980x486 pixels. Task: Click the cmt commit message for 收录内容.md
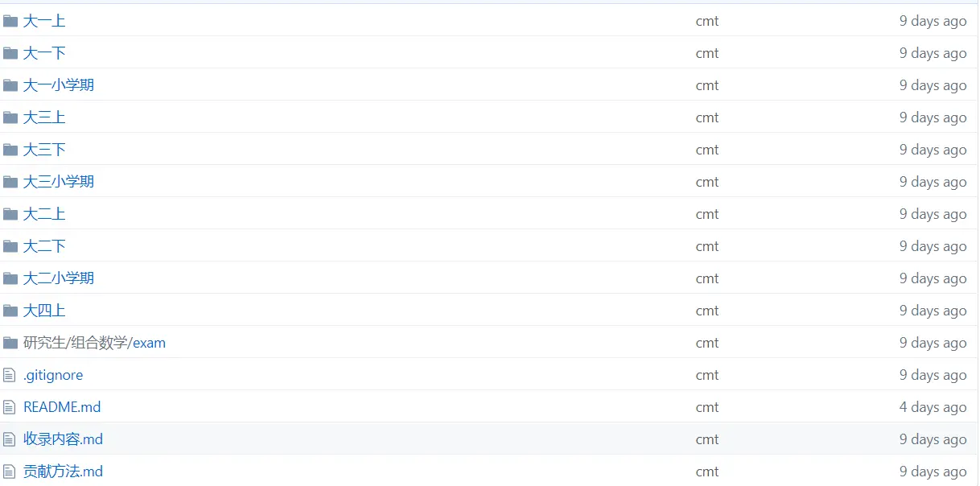tap(707, 439)
